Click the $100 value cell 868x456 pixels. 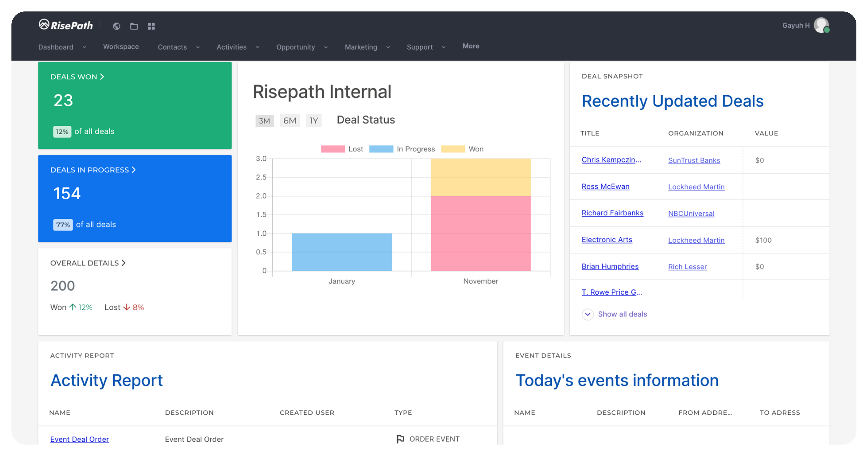[763, 240]
